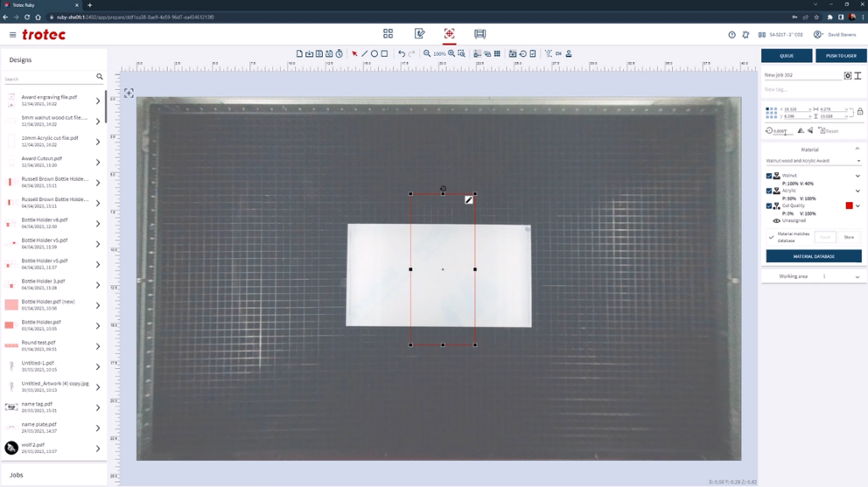Viewport: 868px width, 487px height.
Task: Toggle the Acrylic layer checkbox
Action: click(769, 191)
